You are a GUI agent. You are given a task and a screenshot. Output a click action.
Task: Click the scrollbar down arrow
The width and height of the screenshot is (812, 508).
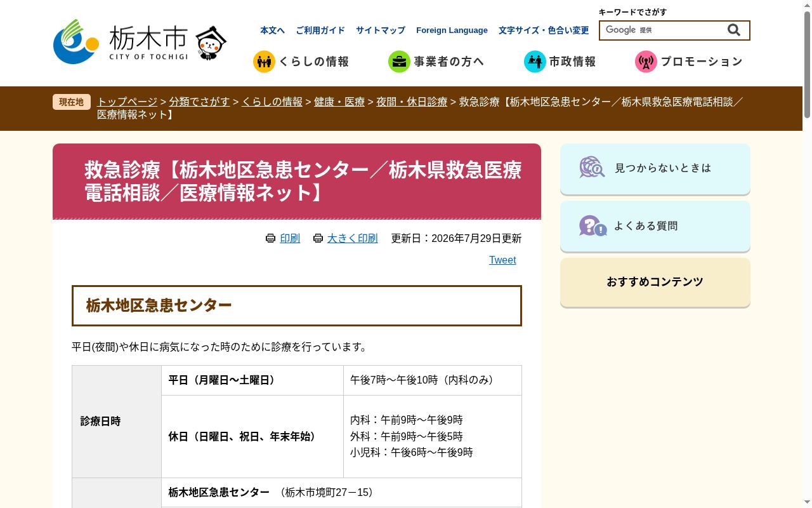pyautogui.click(x=807, y=503)
